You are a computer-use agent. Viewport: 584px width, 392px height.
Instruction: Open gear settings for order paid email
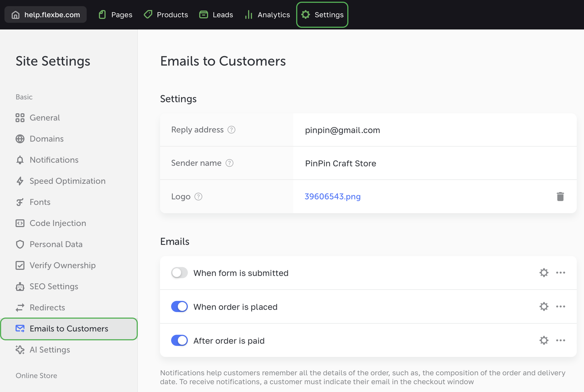pyautogui.click(x=544, y=340)
